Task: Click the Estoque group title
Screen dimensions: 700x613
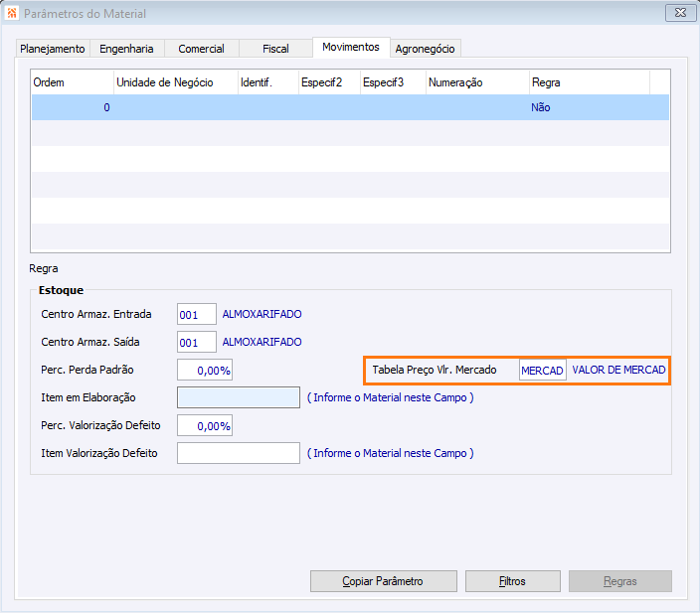Action: 62,290
